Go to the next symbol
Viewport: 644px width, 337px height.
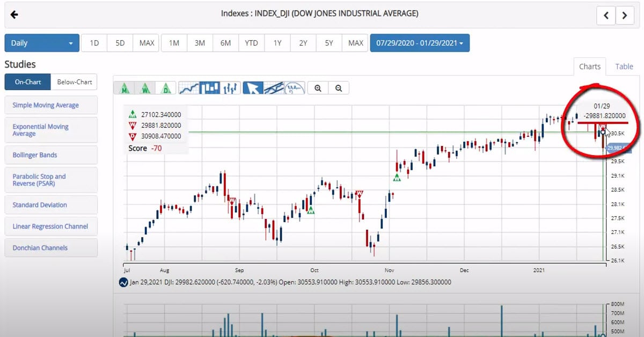pyautogui.click(x=625, y=16)
